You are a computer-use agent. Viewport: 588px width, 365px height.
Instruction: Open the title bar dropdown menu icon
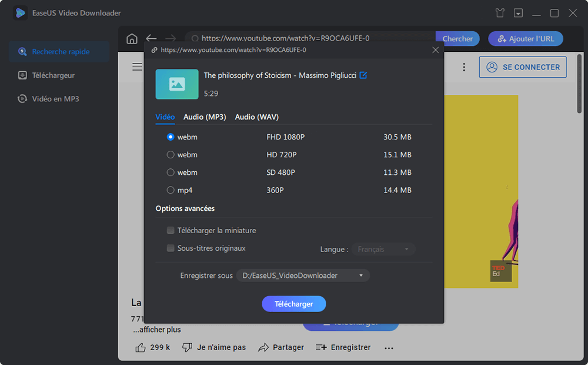click(x=518, y=13)
